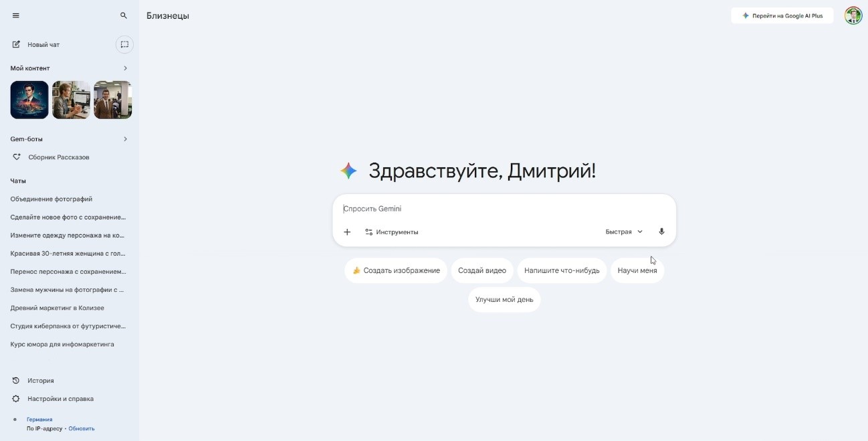Click the Перейти на Google AI Plus button
Screen dimensions: 868x441
point(782,15)
